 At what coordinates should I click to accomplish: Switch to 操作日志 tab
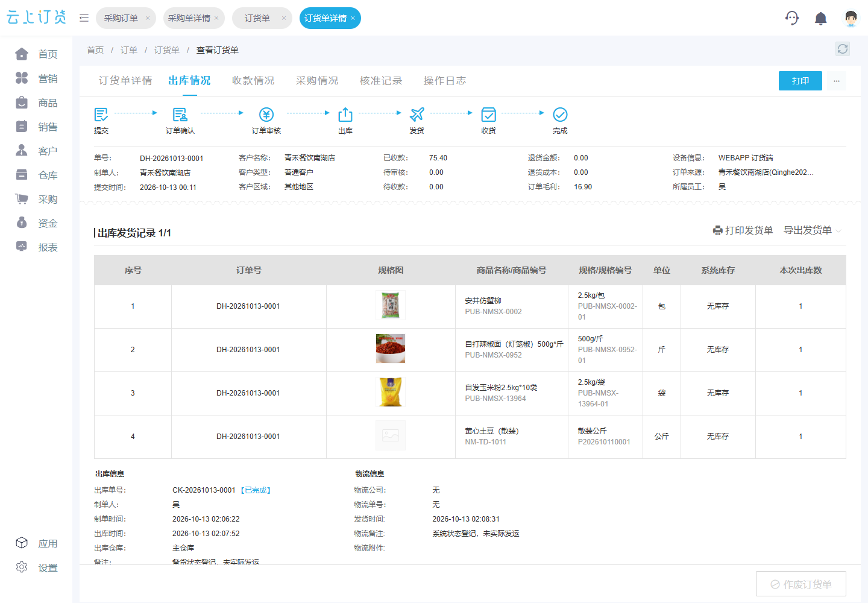point(445,81)
